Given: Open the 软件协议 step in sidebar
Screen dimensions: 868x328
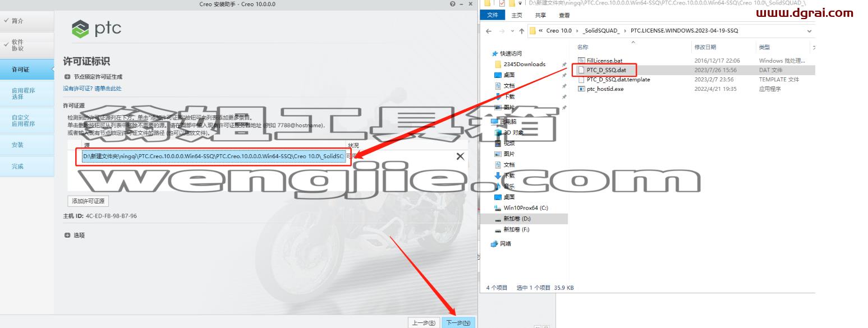Looking at the screenshot, I should pyautogui.click(x=27, y=45).
